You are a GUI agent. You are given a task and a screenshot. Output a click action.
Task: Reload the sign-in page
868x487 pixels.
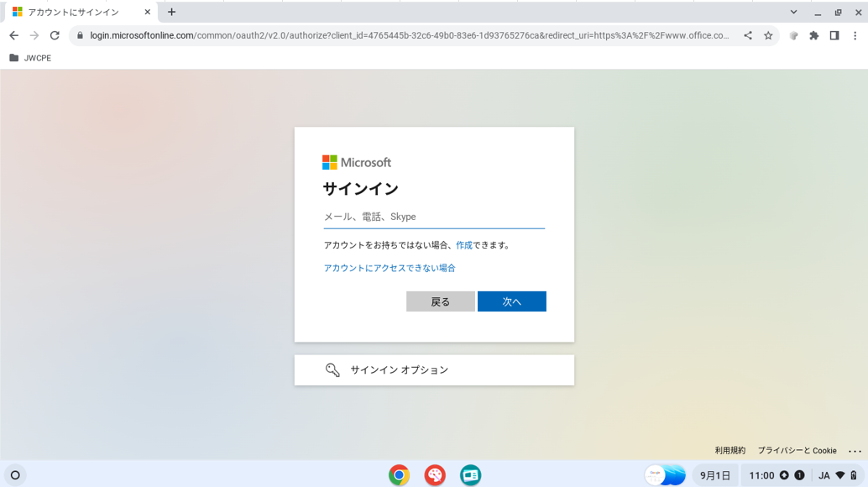click(55, 35)
